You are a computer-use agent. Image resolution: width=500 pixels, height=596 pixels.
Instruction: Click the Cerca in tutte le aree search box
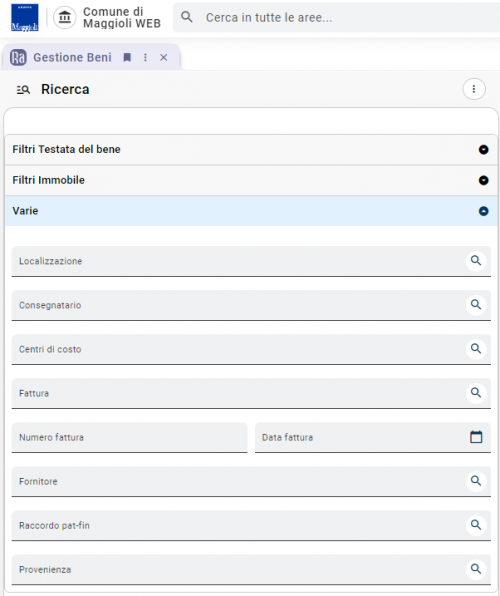click(x=337, y=17)
